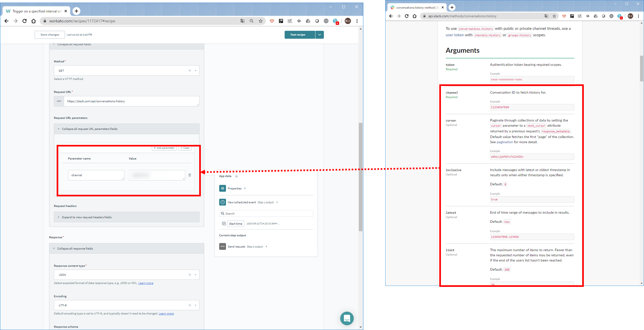Screen dimensions: 644x330
Task: Follow the 'pagination' link in cursor description
Action: [x=505, y=142]
